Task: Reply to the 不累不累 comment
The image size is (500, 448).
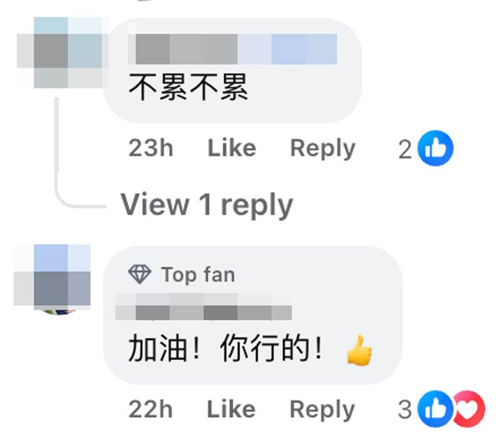Action: click(322, 149)
